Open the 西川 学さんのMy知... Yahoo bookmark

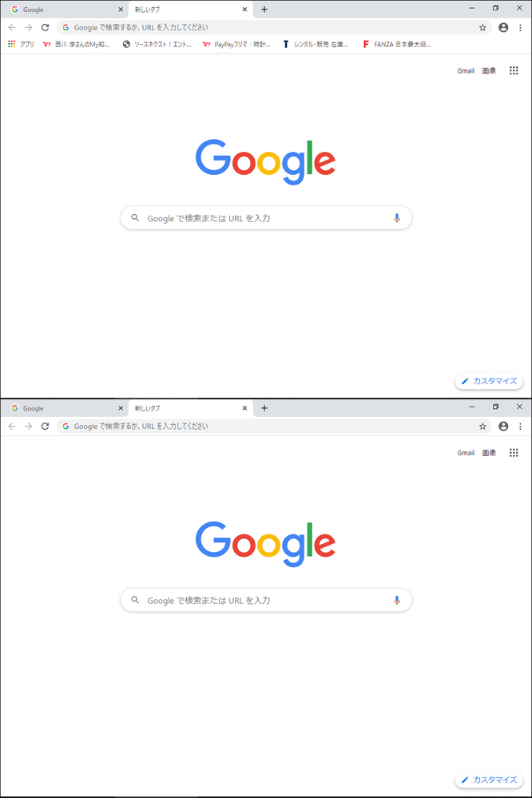pos(77,44)
